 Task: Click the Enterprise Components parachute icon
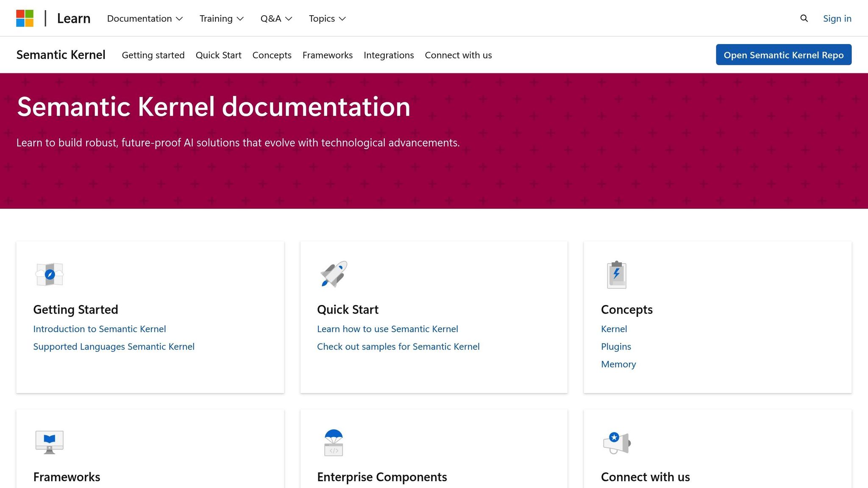point(334,442)
